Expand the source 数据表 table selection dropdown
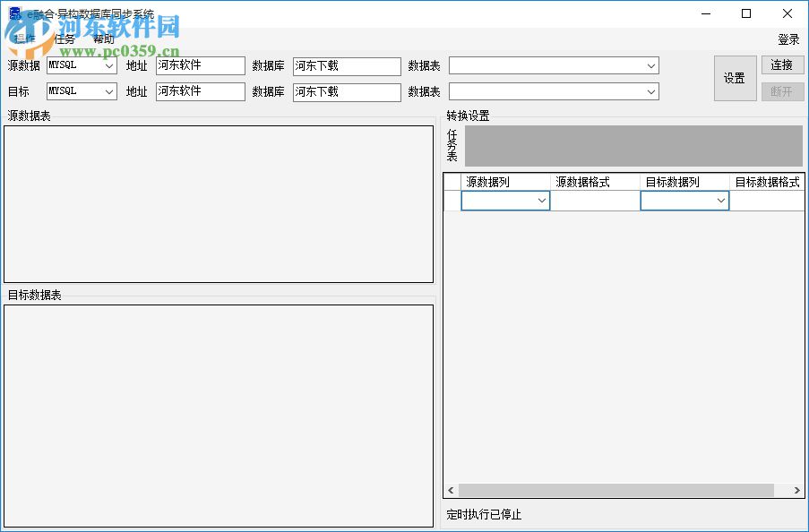 click(649, 64)
